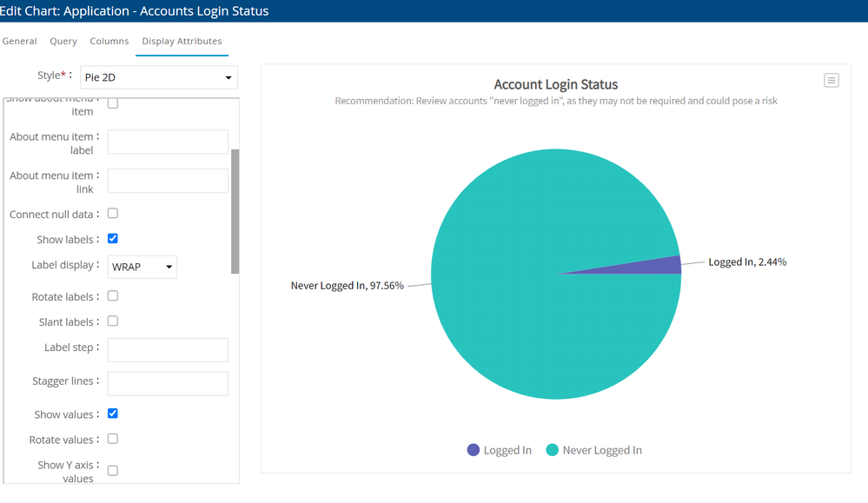This screenshot has height=503, width=868.
Task: Click the Logged In legend text
Action: (507, 450)
